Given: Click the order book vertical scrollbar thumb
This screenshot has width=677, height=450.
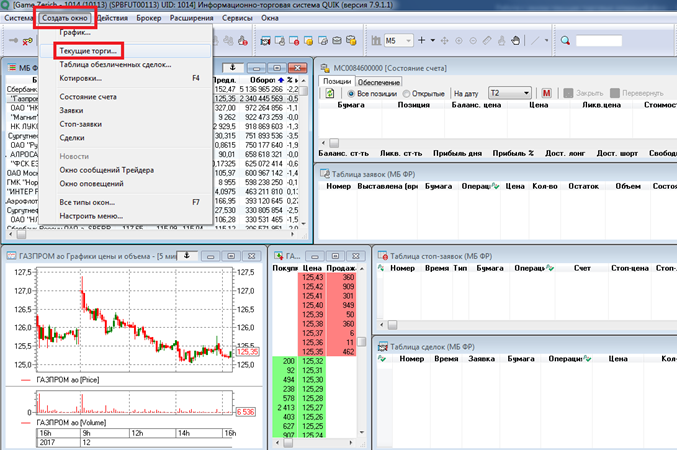Looking at the screenshot, I should coord(362,342).
